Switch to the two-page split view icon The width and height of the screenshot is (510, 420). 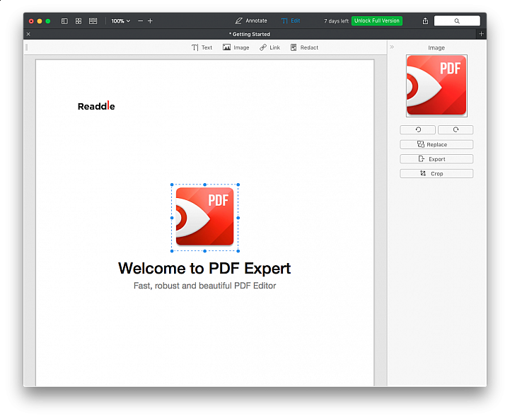click(x=93, y=21)
